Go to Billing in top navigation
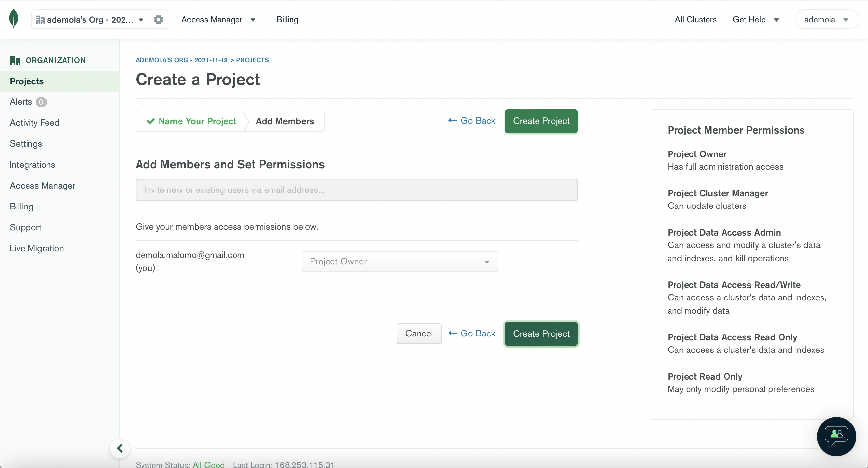The image size is (868, 468). (x=287, y=20)
